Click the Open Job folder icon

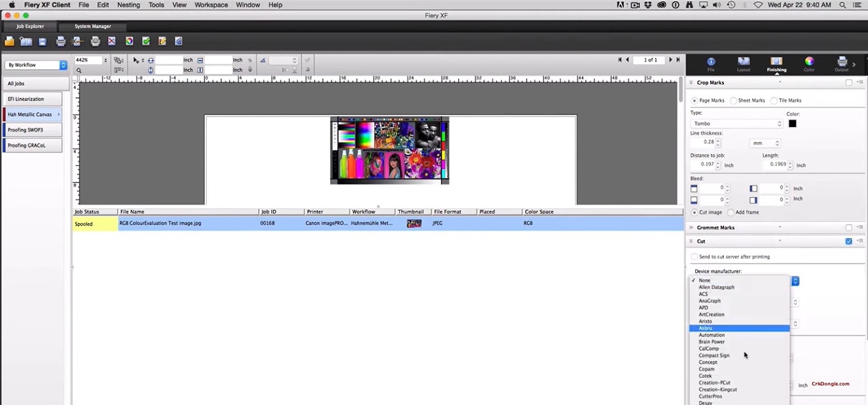tap(9, 41)
